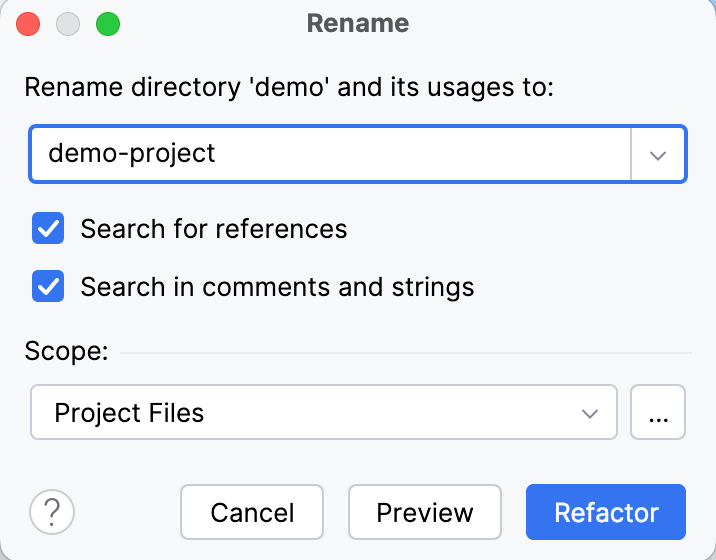Click the 'Rename directory demo' prompt text
Image resolution: width=716 pixels, height=560 pixels.
(288, 87)
